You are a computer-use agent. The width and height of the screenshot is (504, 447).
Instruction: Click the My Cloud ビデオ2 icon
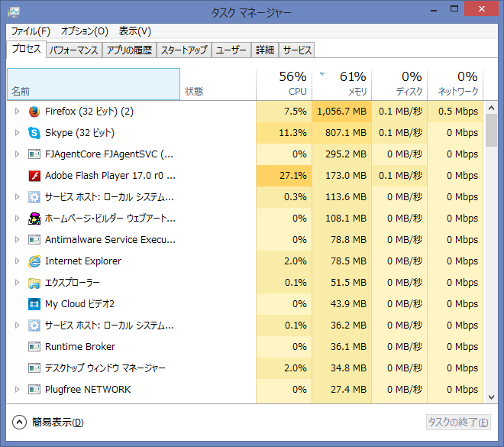34,304
